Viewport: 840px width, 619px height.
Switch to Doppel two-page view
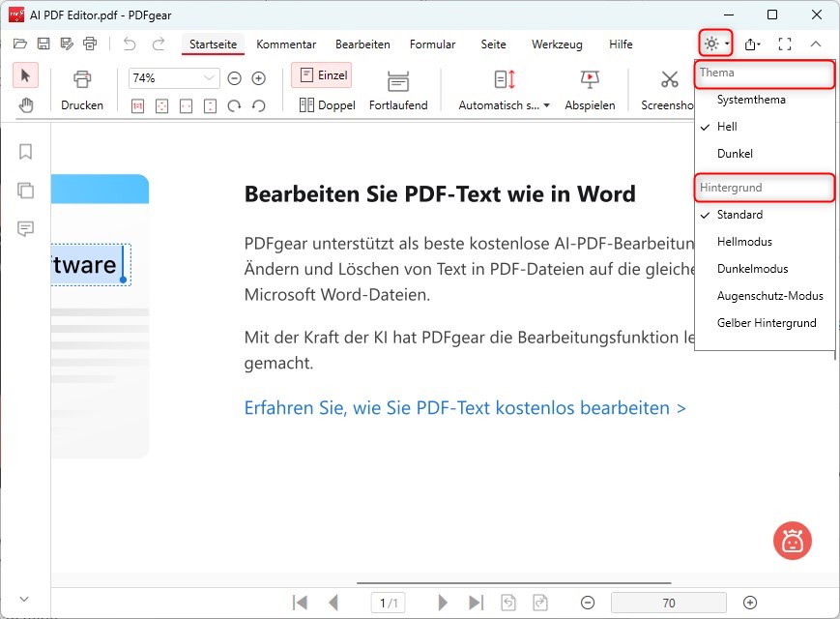click(328, 105)
